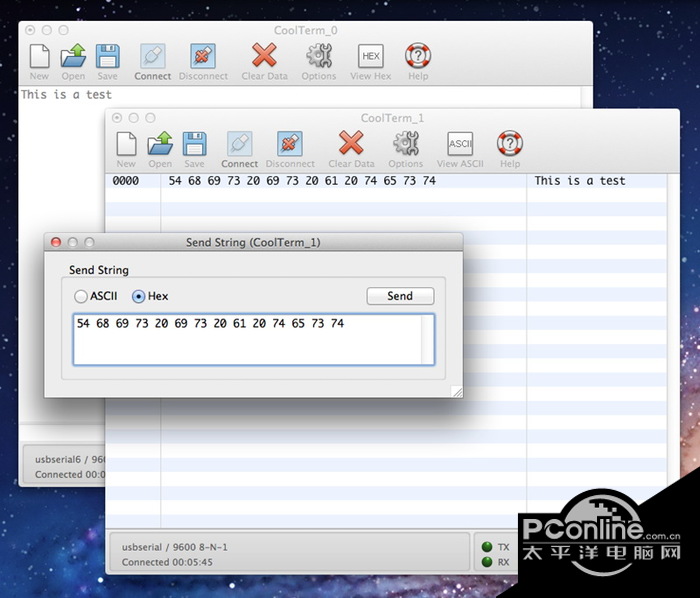Image resolution: width=700 pixels, height=598 pixels.
Task: Click the CoolTerm_1 window title
Action: [x=392, y=118]
